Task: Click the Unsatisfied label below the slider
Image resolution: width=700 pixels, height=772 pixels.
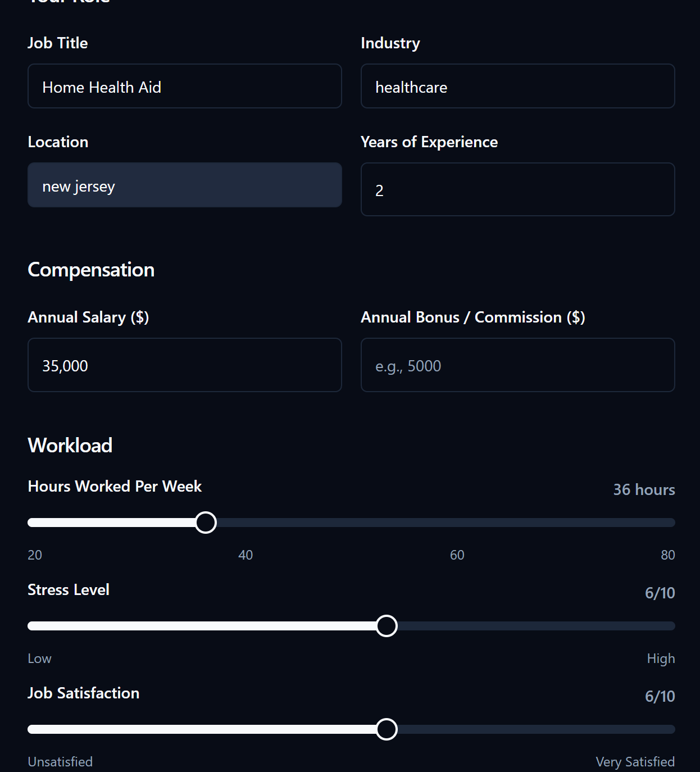Action: pyautogui.click(x=60, y=761)
